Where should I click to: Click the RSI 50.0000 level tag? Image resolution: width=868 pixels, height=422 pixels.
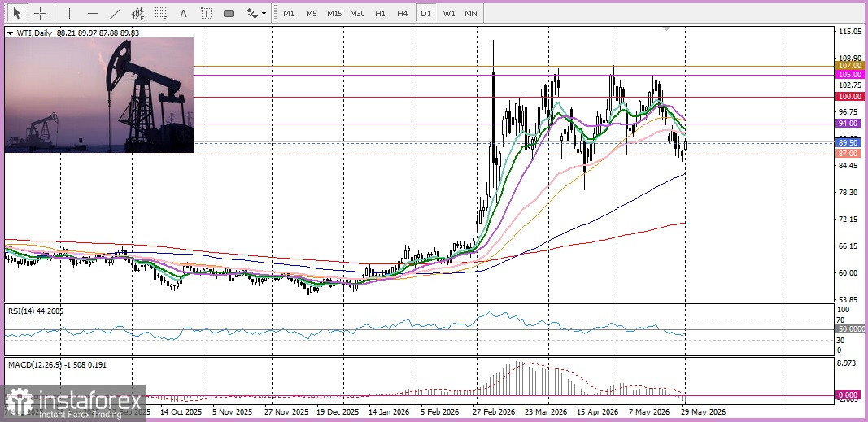point(852,328)
